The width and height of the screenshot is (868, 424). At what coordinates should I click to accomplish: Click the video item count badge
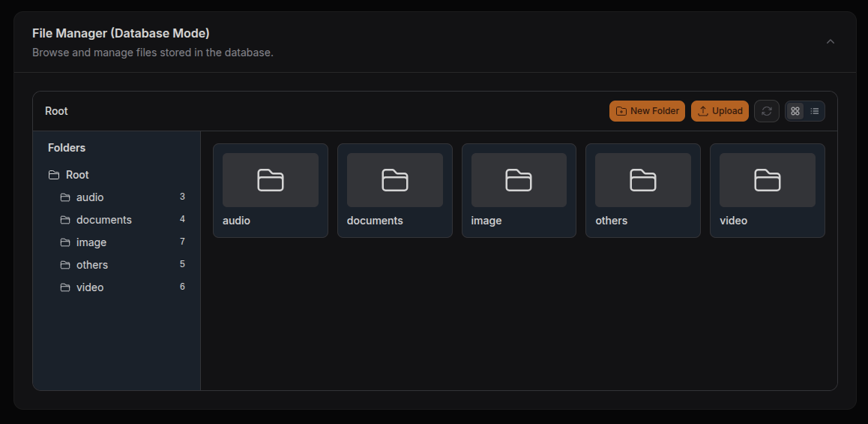[182, 287]
